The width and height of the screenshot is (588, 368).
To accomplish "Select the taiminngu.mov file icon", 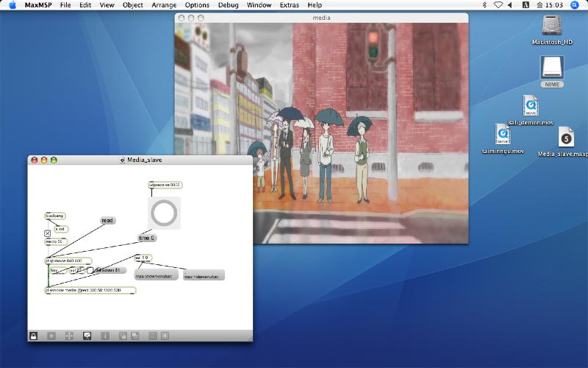I will [503, 135].
